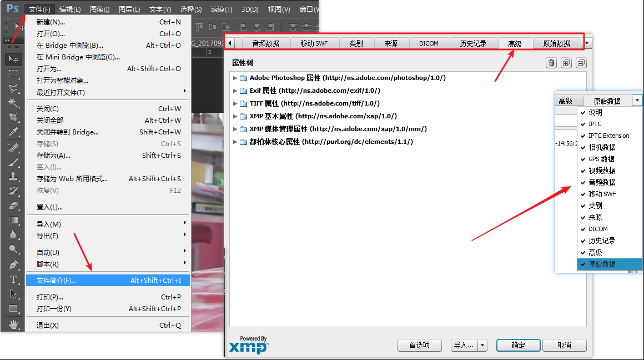Image resolution: width=644 pixels, height=360 pixels.
Task: Expand Adobe Photoshop 属性 tree node
Action: click(235, 78)
